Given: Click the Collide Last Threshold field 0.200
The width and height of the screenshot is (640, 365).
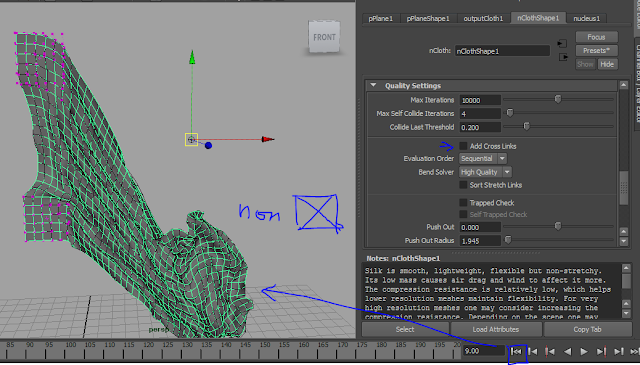Looking at the screenshot, I should [480, 127].
